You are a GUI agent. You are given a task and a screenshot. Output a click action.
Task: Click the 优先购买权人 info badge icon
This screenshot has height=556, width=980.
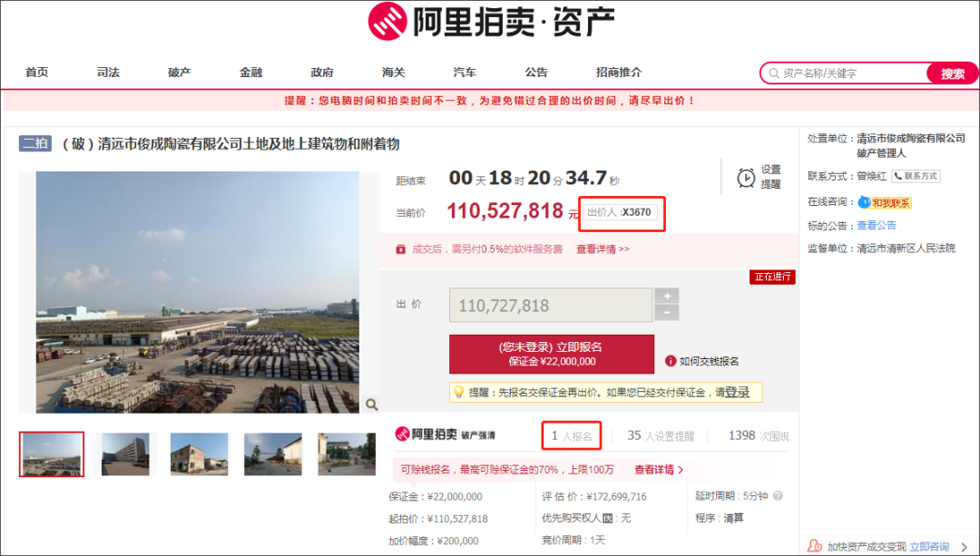(607, 518)
